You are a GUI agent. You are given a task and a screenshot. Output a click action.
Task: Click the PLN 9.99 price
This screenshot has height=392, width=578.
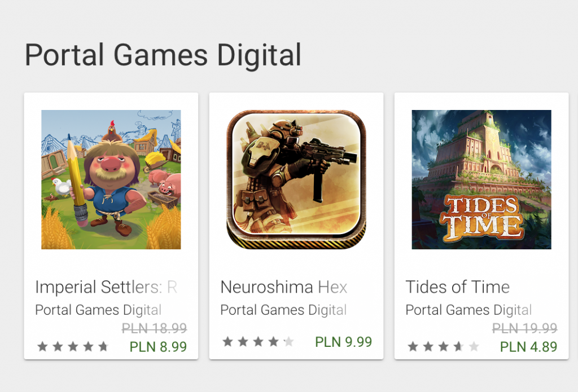(x=343, y=341)
